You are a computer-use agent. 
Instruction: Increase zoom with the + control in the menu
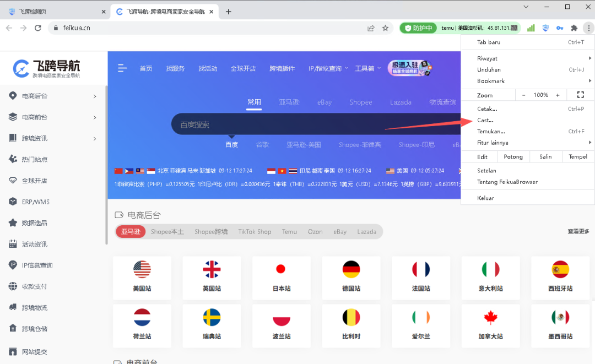tap(557, 95)
